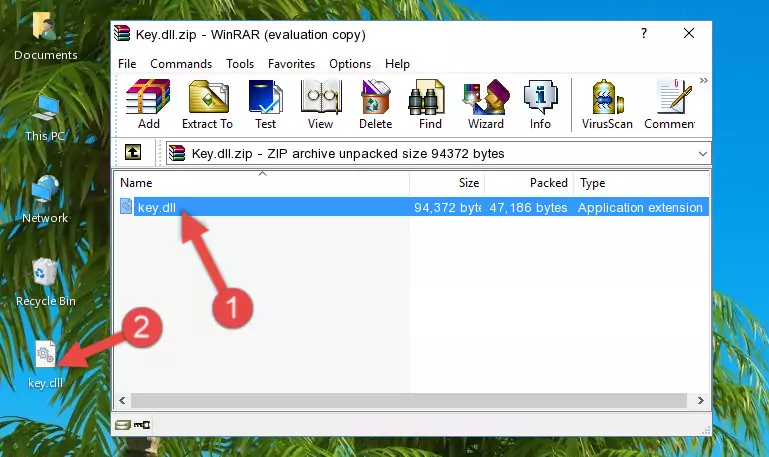Select the Documents desktop icon
This screenshot has height=457, width=769.
[45, 37]
